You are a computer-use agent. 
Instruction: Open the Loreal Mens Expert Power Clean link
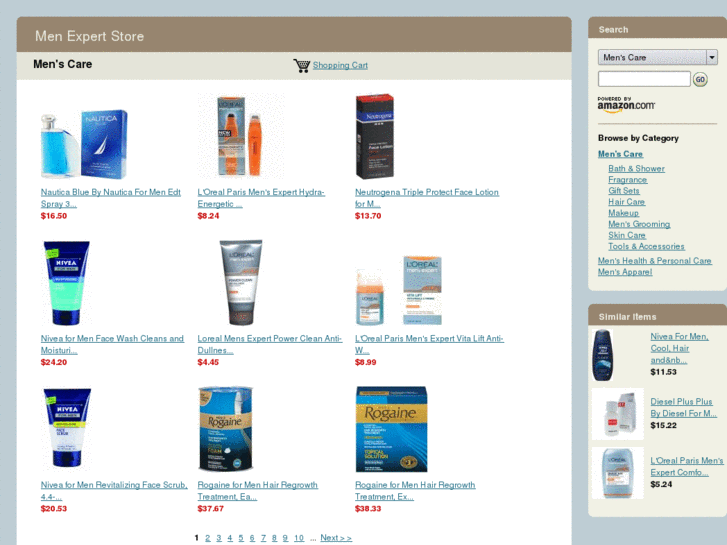(x=269, y=344)
